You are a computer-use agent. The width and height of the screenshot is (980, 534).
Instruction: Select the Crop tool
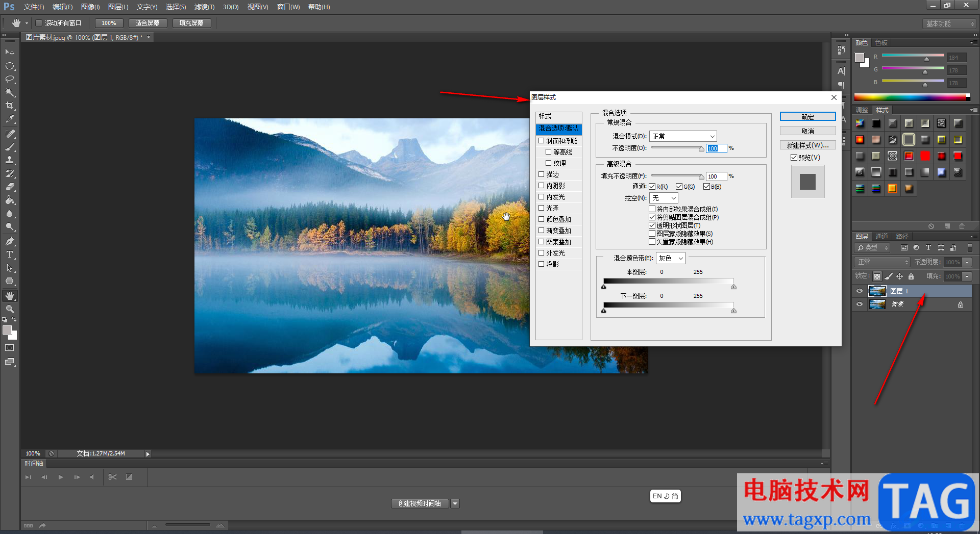pyautogui.click(x=10, y=106)
